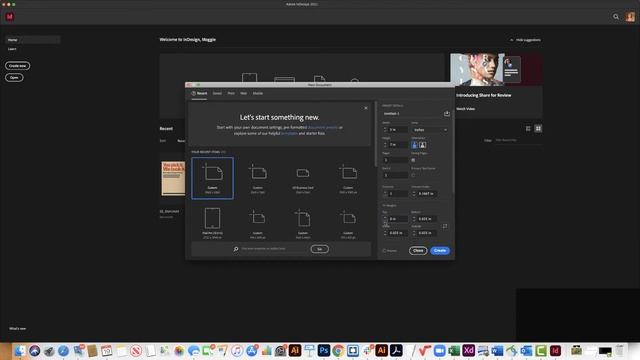This screenshot has width=640, height=360.
Task: Dismiss the 'Let's start something new' banner
Action: [x=366, y=108]
